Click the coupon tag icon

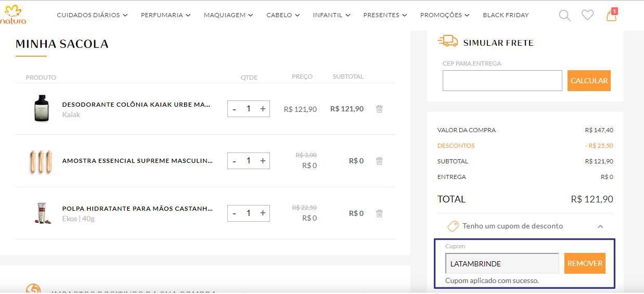453,226
